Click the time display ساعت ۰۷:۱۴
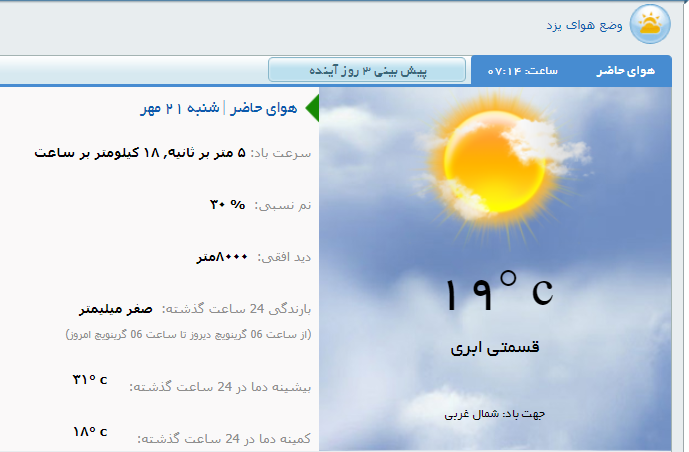This screenshot has width=689, height=452. pyautogui.click(x=523, y=71)
